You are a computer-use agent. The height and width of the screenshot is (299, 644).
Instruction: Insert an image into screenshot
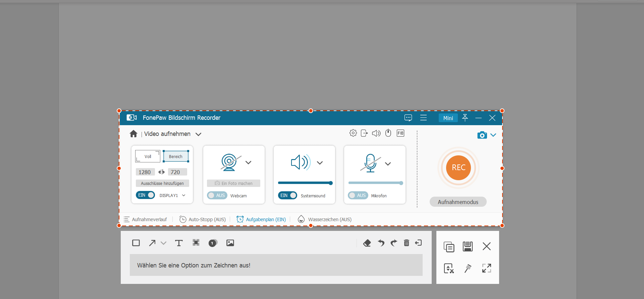point(230,243)
